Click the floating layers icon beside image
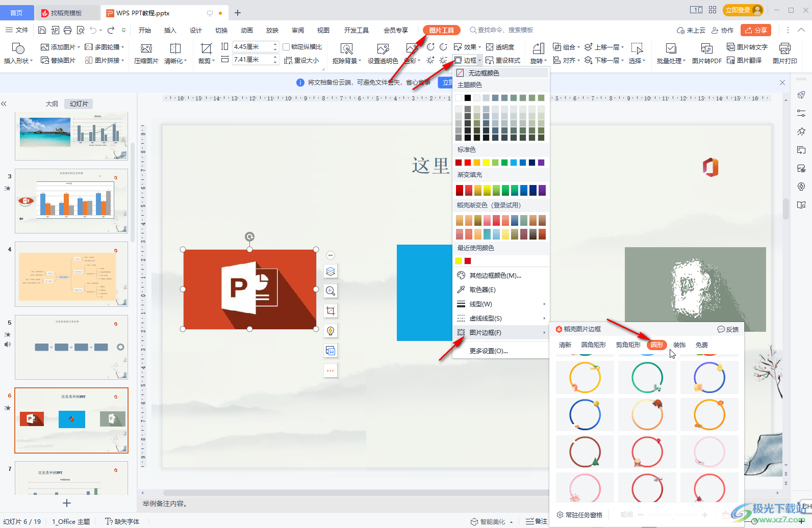Screen dimensions: 812x528 pyautogui.click(x=331, y=271)
